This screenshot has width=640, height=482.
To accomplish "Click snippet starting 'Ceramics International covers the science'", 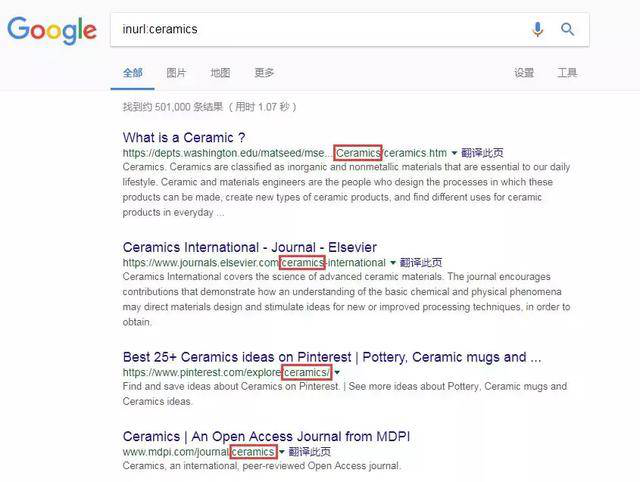I will pos(346,299).
